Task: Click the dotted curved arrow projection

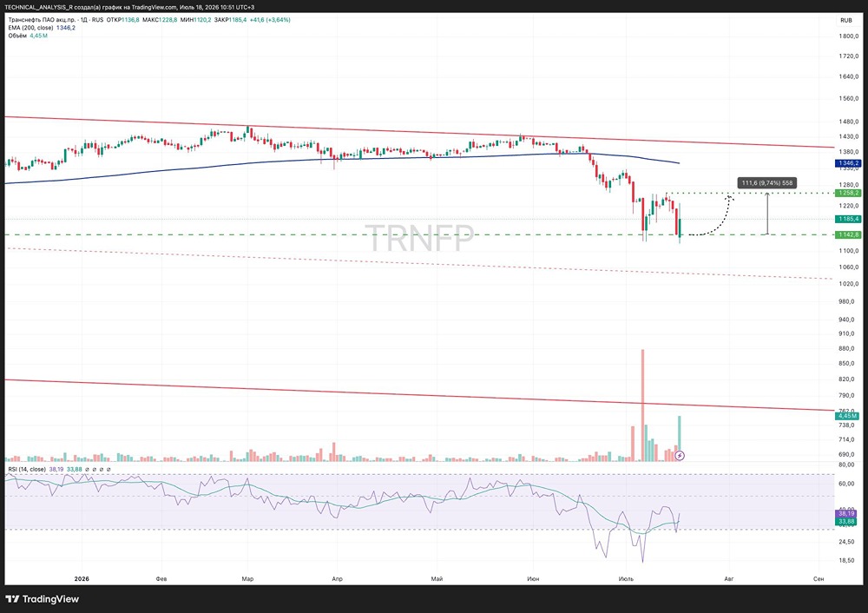Action: (x=712, y=216)
